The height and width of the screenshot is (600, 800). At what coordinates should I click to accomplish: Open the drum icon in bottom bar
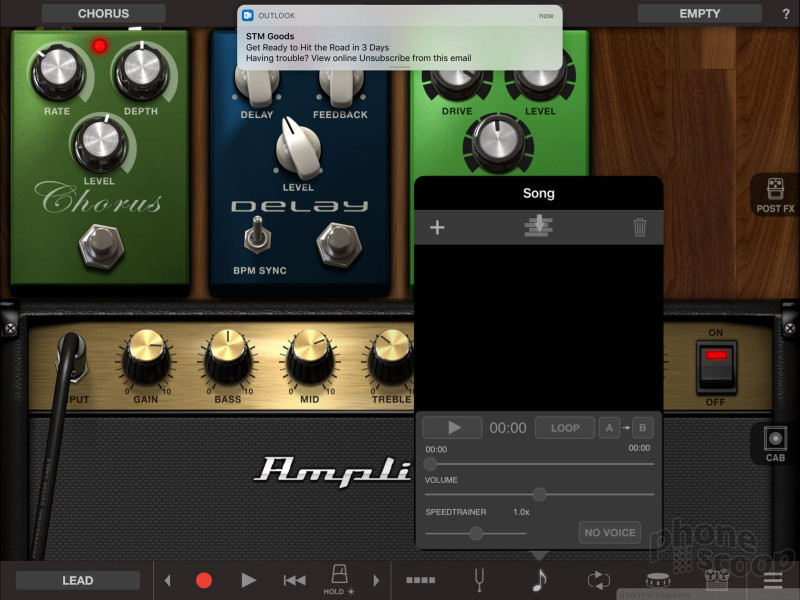pos(658,580)
